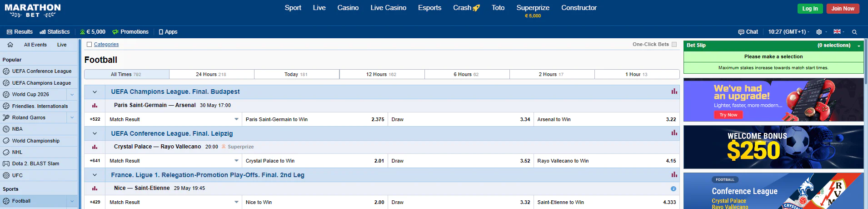Viewport: 868px width, 209px height.
Task: Open the search magnifier icon
Action: tap(854, 32)
